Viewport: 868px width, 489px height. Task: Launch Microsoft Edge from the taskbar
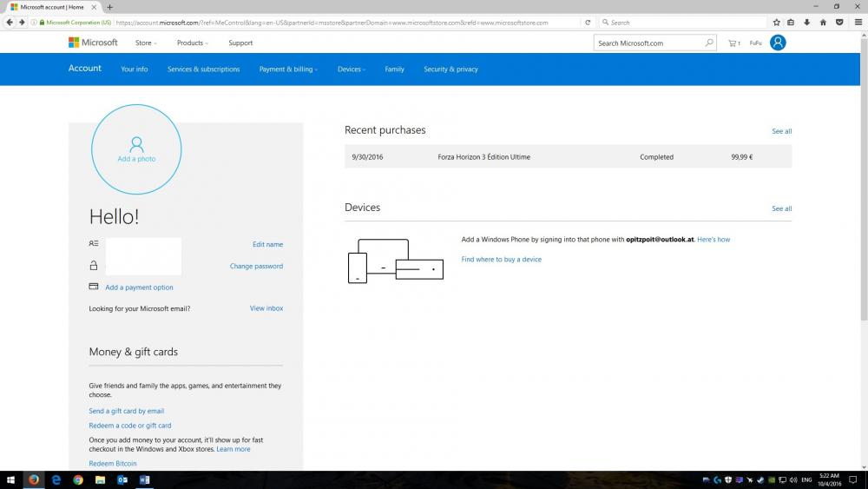[x=56, y=480]
